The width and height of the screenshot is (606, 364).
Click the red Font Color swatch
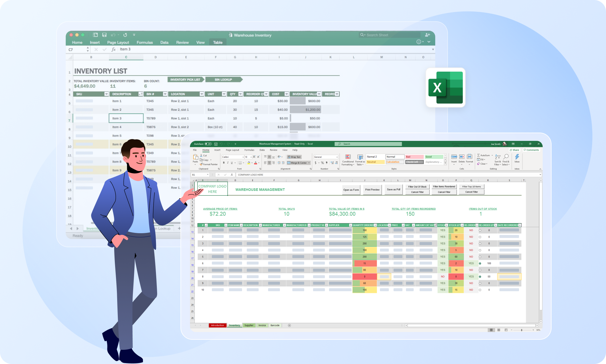(x=256, y=163)
